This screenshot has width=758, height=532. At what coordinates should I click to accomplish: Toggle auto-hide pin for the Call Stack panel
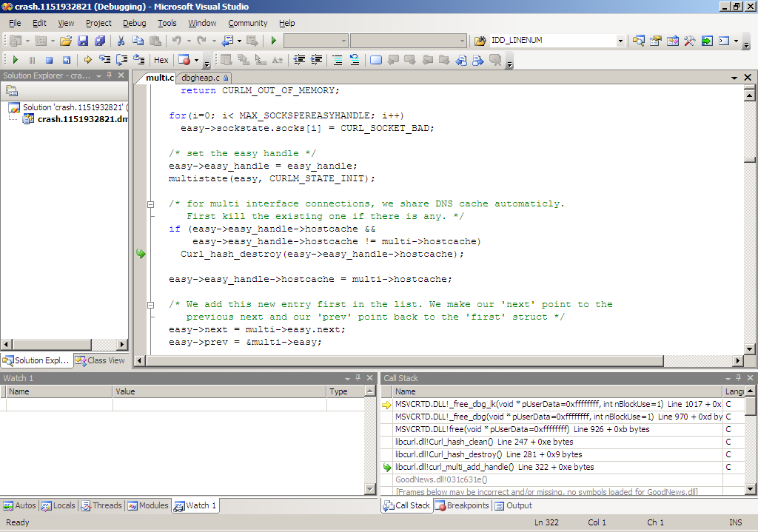click(739, 378)
